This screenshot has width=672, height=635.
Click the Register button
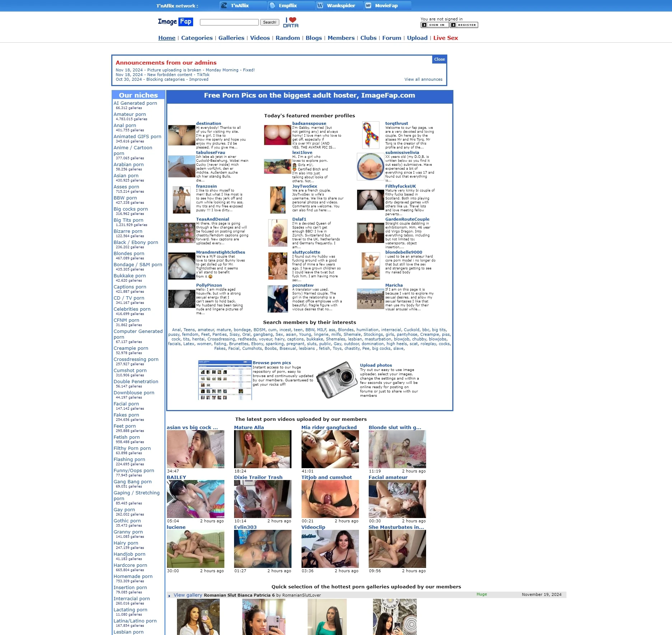[464, 25]
